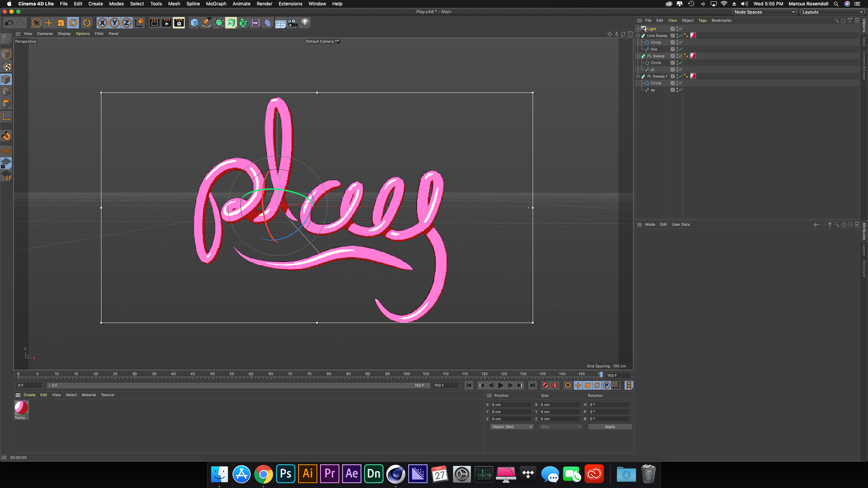Collapse the Line Sweep hierarchy

click(638, 36)
